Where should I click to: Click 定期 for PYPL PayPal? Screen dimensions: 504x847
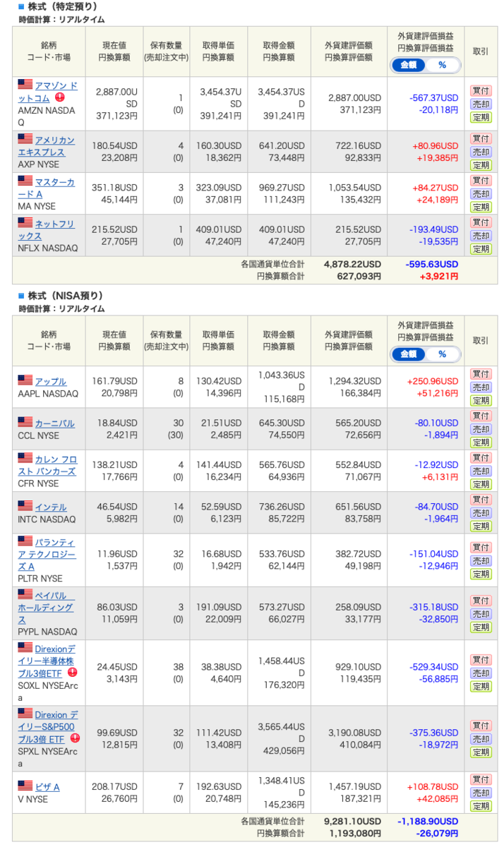coord(481,627)
